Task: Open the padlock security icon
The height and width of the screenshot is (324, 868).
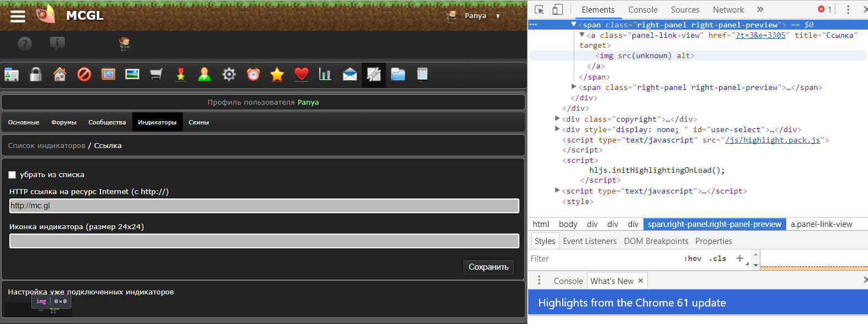Action: click(x=36, y=75)
